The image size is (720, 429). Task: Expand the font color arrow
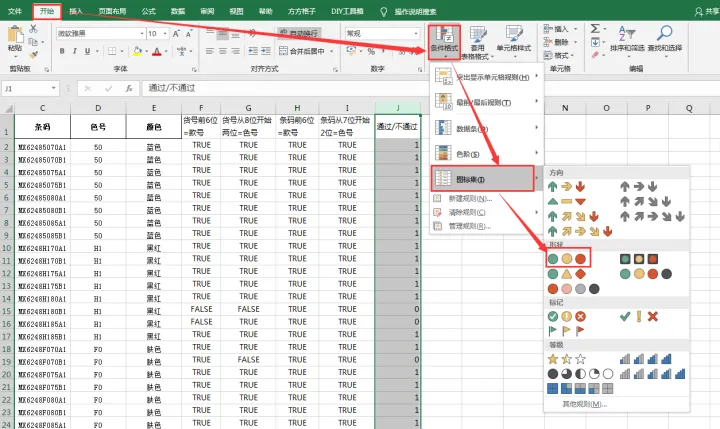click(x=166, y=51)
